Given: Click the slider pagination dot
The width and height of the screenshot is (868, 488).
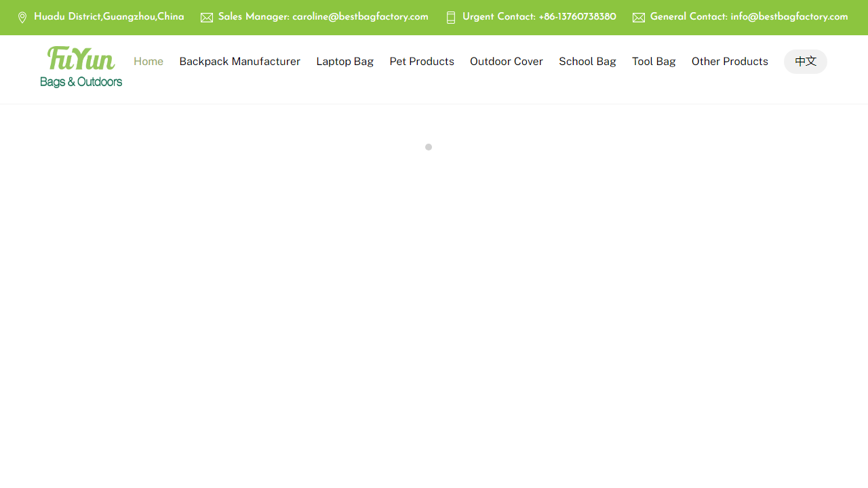Looking at the screenshot, I should pyautogui.click(x=429, y=147).
